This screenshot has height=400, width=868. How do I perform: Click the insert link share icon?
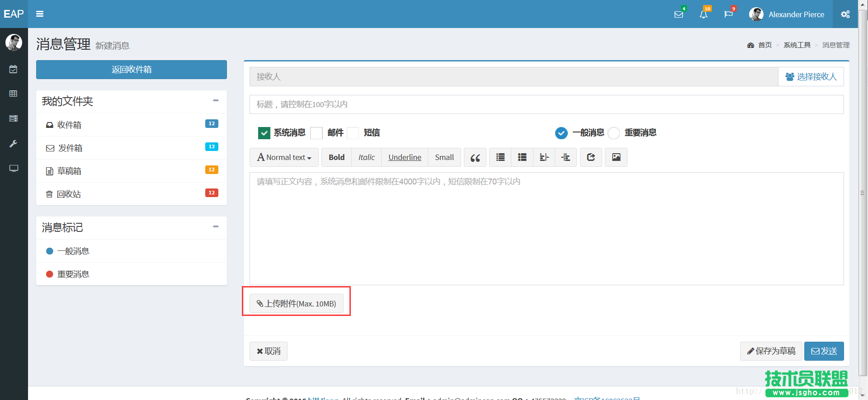click(590, 157)
